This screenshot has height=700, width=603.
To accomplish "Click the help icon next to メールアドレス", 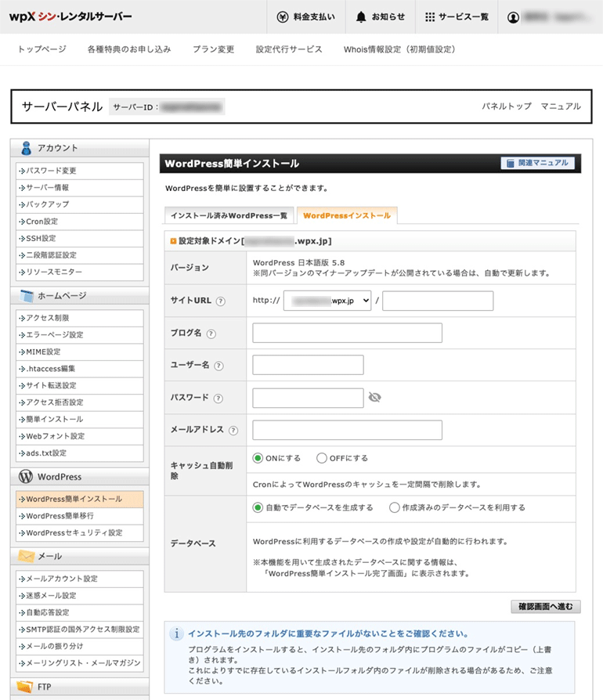I will (233, 431).
